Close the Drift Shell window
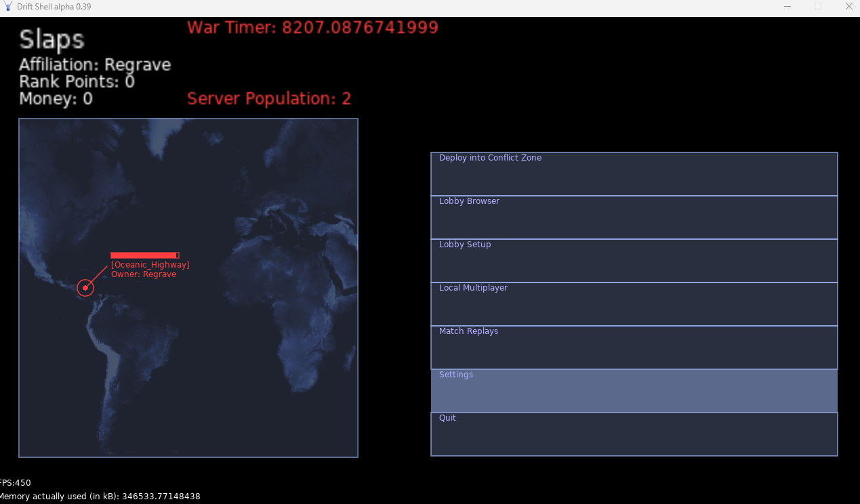 pyautogui.click(x=848, y=7)
